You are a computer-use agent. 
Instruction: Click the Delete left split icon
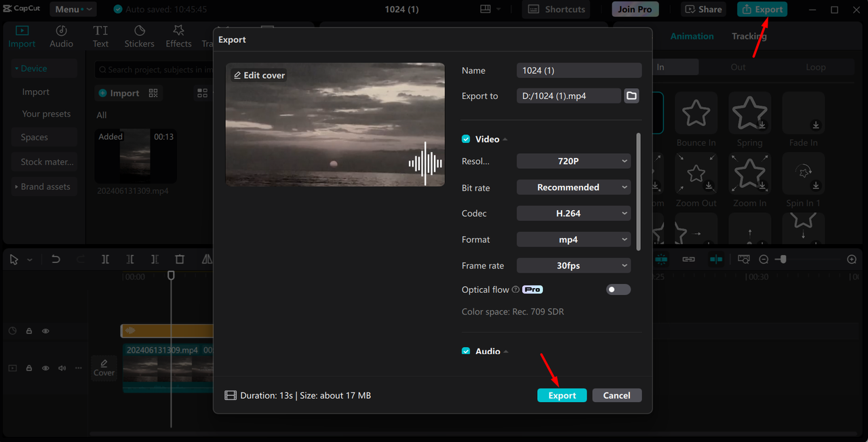point(130,260)
